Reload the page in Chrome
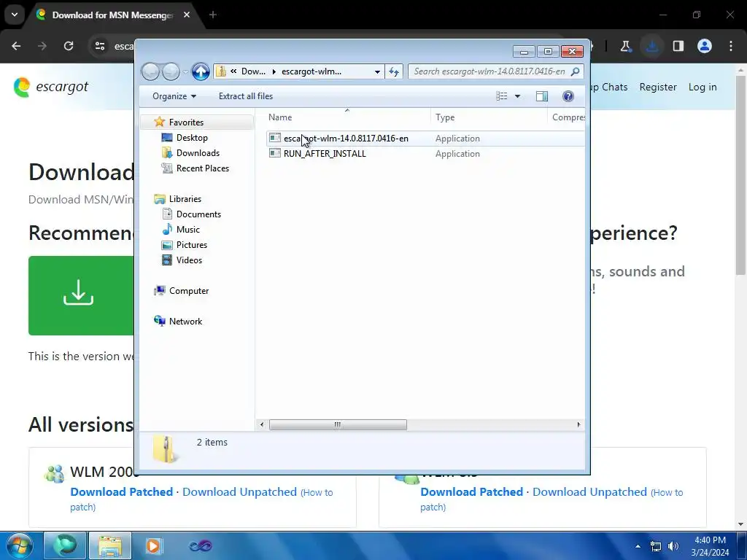The image size is (747, 560). point(69,46)
